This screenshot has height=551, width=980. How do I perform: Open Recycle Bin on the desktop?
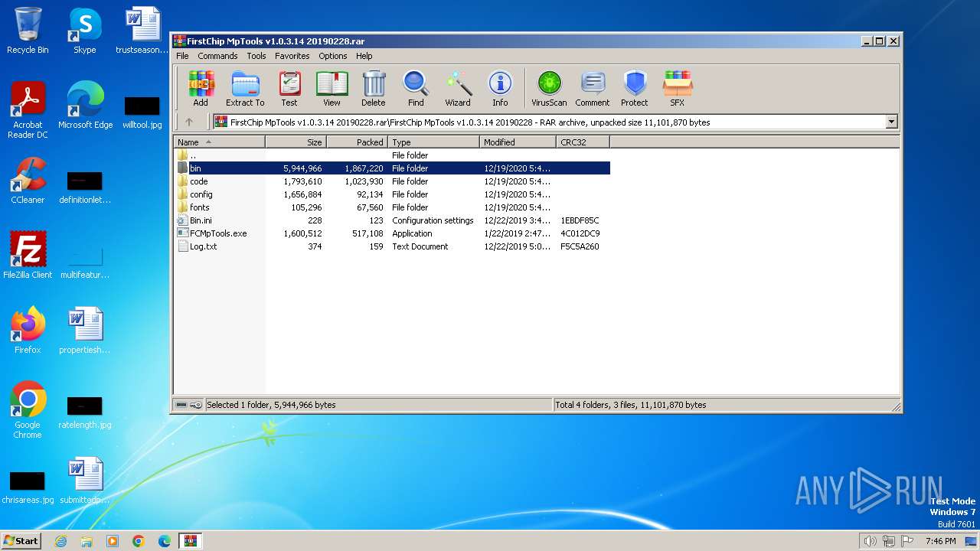28,31
